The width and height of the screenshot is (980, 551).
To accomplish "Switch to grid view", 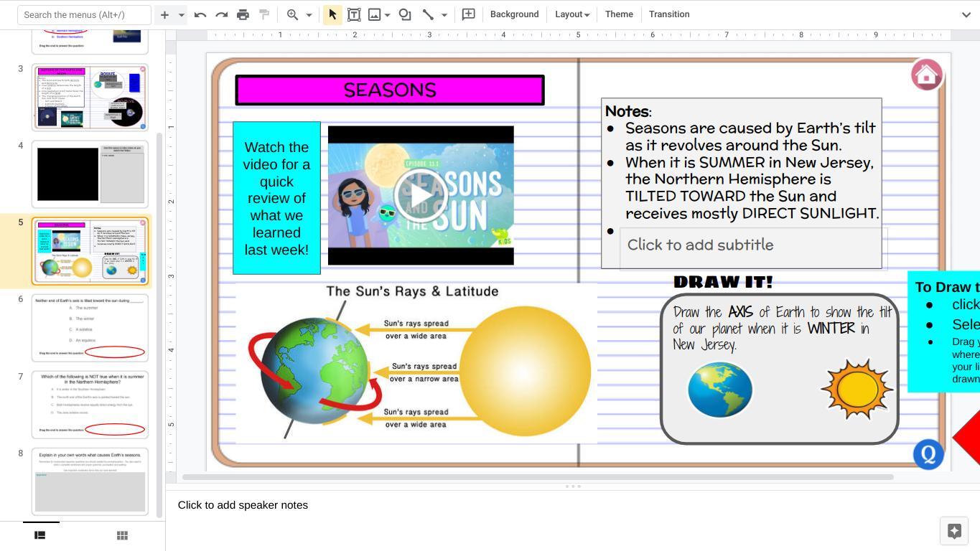I will (122, 535).
